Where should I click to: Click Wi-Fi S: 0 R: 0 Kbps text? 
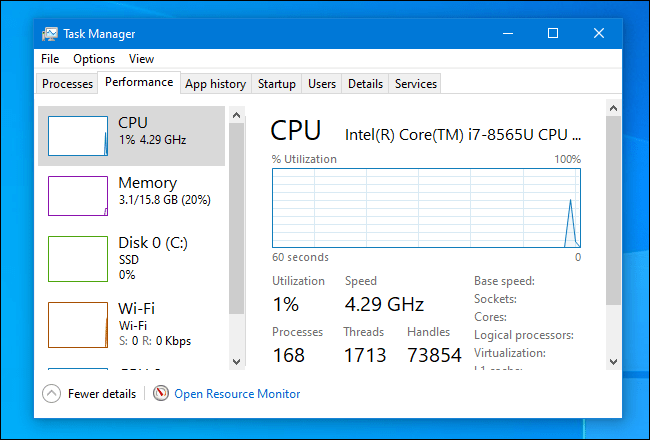pos(155,341)
